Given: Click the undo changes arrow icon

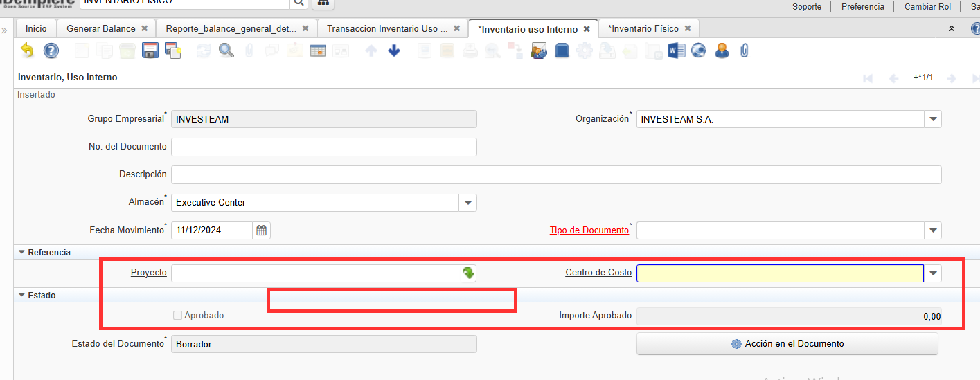Looking at the screenshot, I should [x=27, y=51].
